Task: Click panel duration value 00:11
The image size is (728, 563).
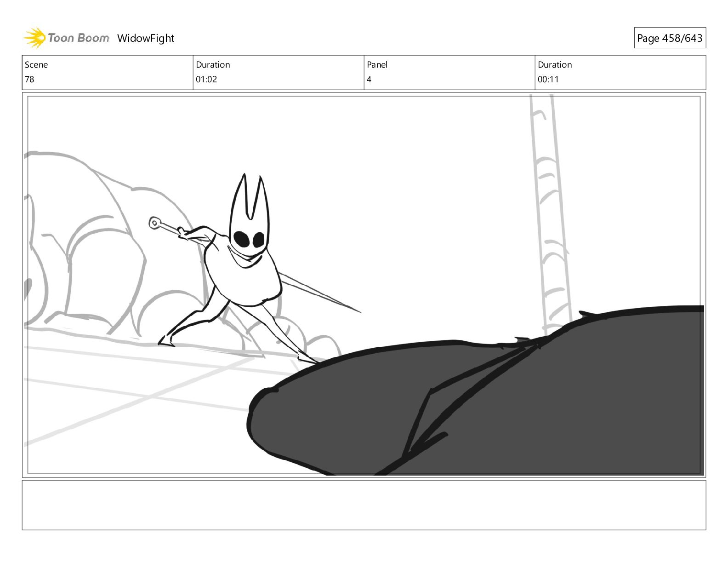Action: coord(548,79)
